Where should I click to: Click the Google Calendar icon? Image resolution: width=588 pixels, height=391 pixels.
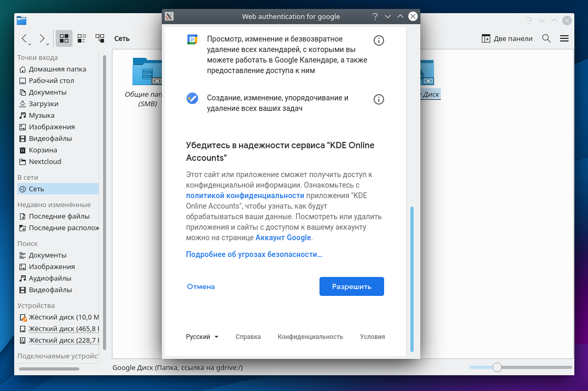point(192,39)
